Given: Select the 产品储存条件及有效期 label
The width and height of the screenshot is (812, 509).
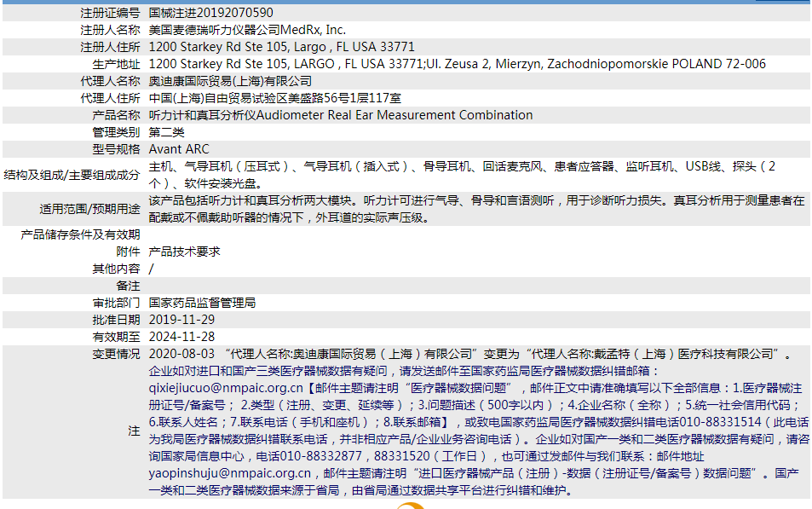Looking at the screenshot, I should click(x=80, y=234).
